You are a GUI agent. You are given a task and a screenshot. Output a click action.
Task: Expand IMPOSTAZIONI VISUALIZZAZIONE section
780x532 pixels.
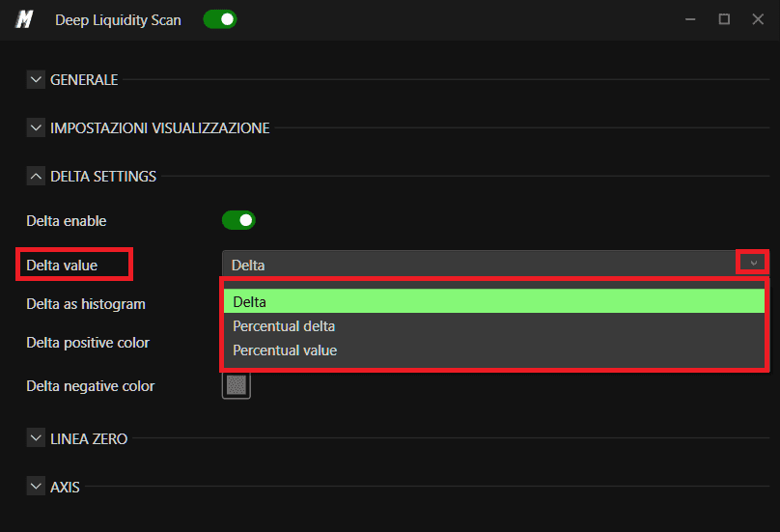pos(36,127)
